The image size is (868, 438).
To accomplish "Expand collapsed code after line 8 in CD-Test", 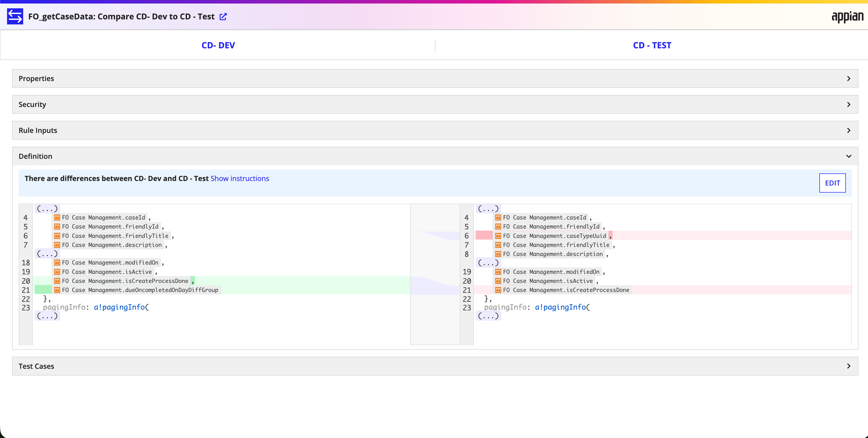I will click(488, 263).
